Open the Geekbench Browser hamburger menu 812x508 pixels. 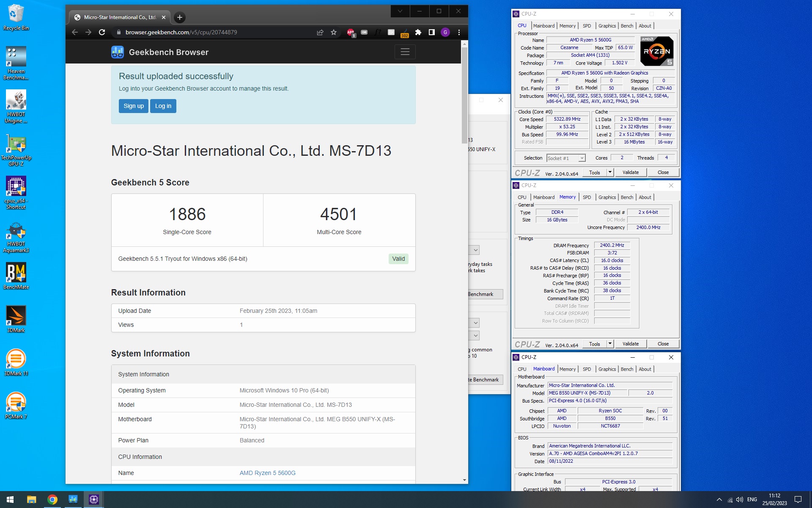click(405, 52)
